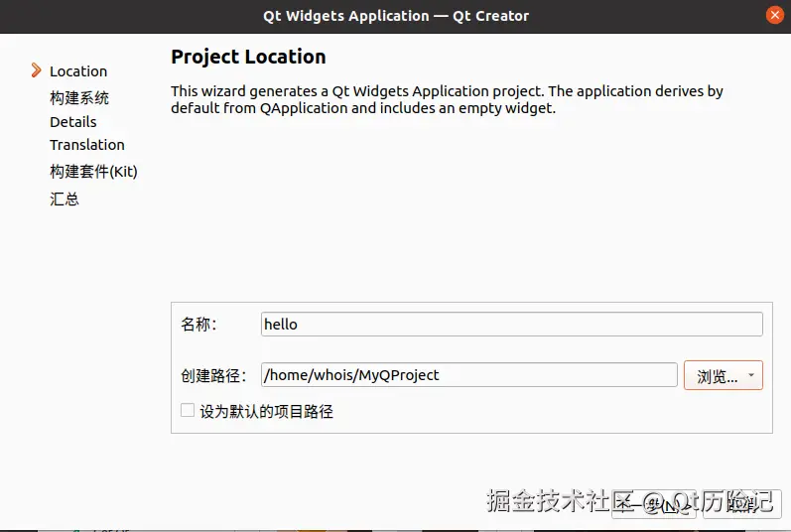Click the 名称: label

198,325
